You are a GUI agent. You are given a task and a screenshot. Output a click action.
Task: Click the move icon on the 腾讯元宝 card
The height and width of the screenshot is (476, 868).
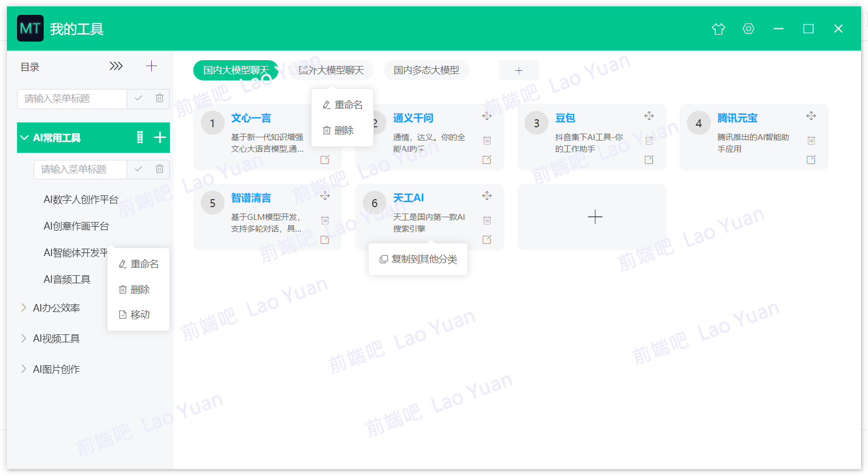point(811,116)
